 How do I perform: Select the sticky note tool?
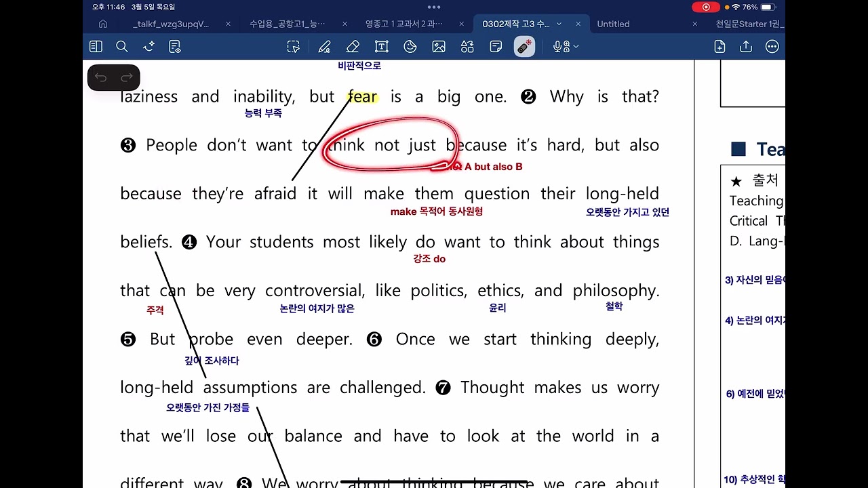pos(496,47)
